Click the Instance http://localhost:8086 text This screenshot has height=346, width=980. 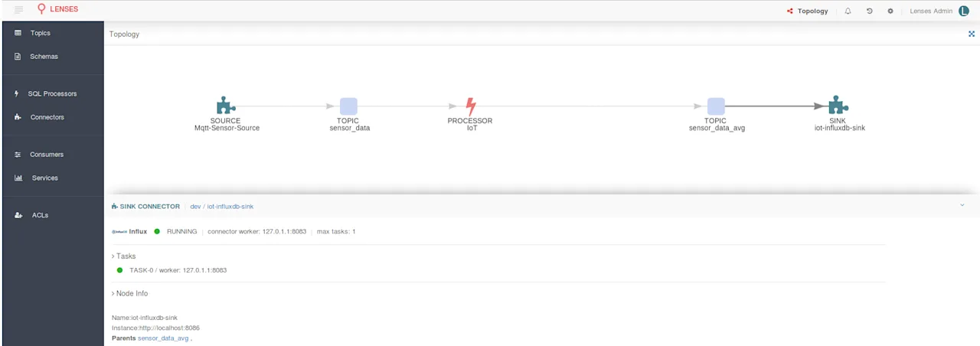tap(155, 328)
